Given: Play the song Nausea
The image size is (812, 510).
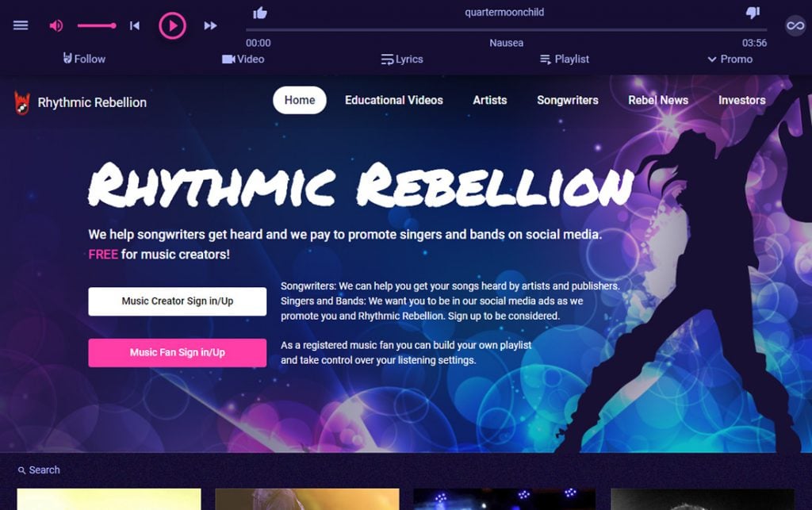Looking at the screenshot, I should pos(172,25).
